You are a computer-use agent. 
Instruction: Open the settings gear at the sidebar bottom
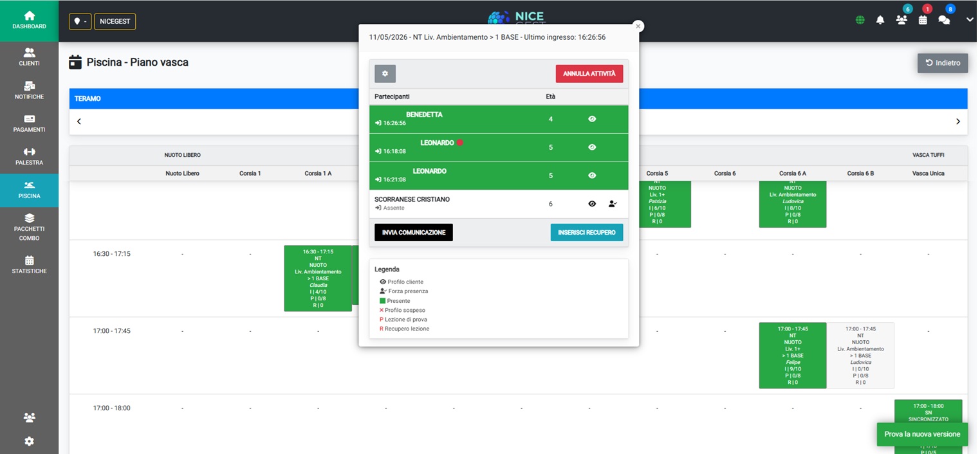coord(29,441)
